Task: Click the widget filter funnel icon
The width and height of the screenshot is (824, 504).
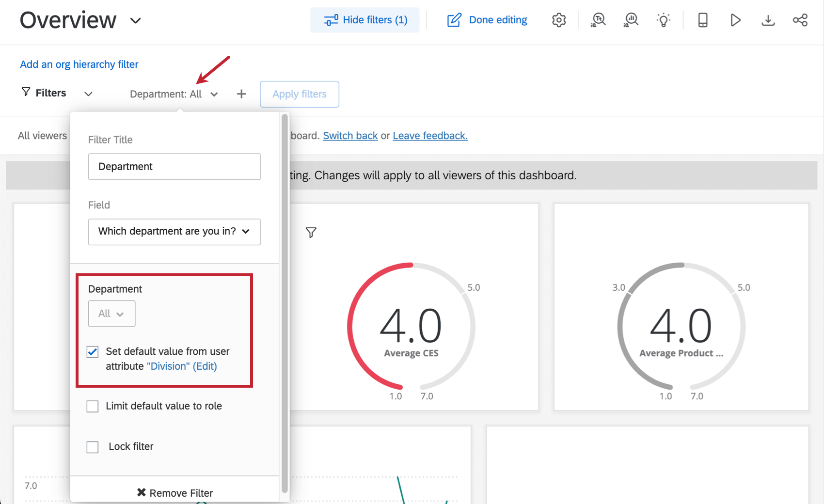Action: coord(311,233)
